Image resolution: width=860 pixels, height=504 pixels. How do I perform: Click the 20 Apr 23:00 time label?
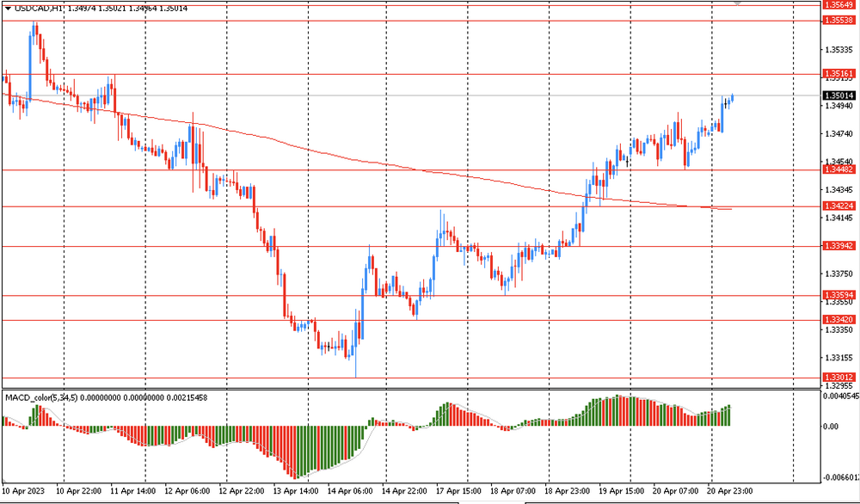tap(730, 491)
